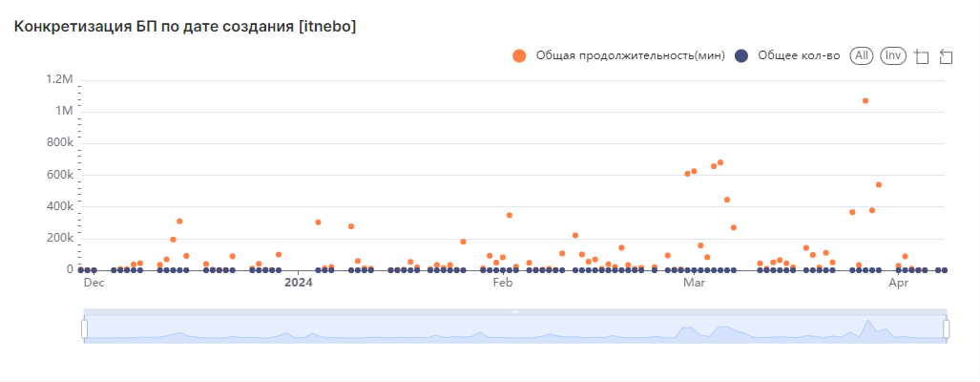Click the tallest peak in the slider preview

point(865,322)
